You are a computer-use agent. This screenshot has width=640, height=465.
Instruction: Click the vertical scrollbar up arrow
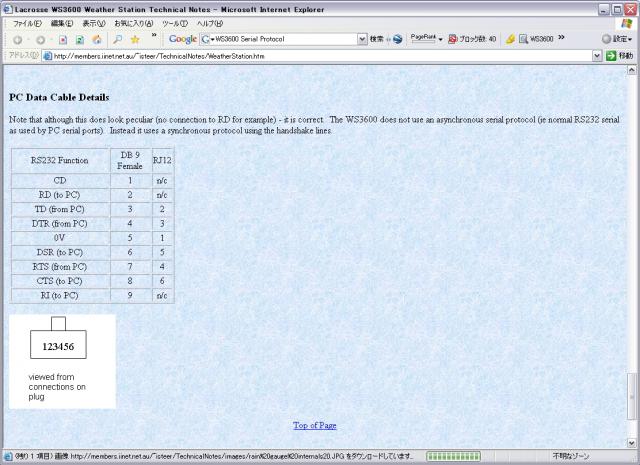tap(631, 70)
